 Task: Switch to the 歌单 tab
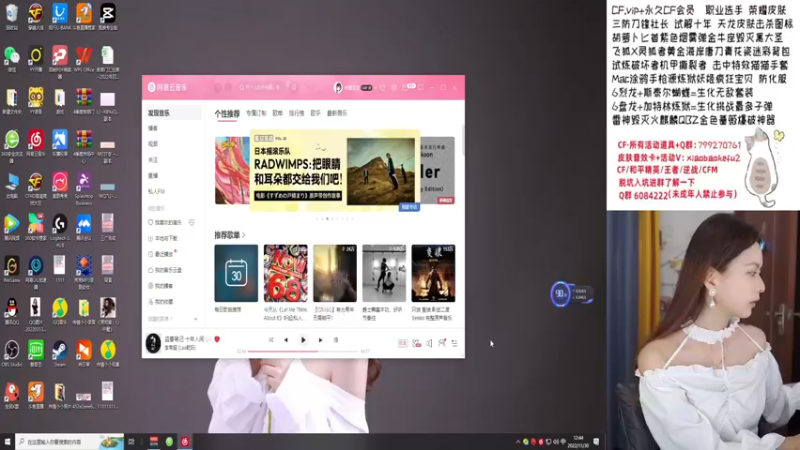278,113
